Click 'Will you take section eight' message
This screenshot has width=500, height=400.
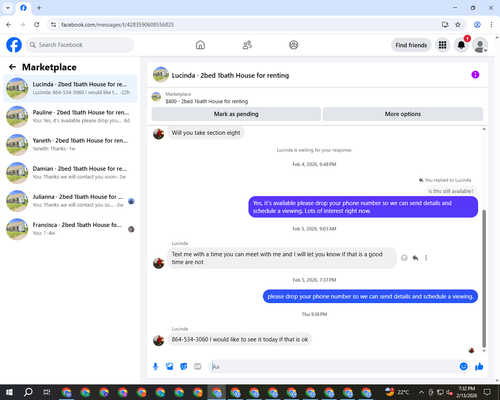point(206,133)
